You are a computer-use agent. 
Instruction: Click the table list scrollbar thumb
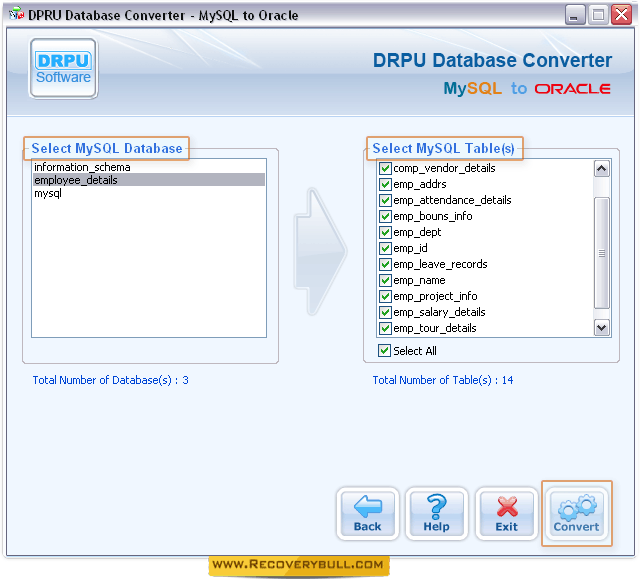[x=602, y=253]
